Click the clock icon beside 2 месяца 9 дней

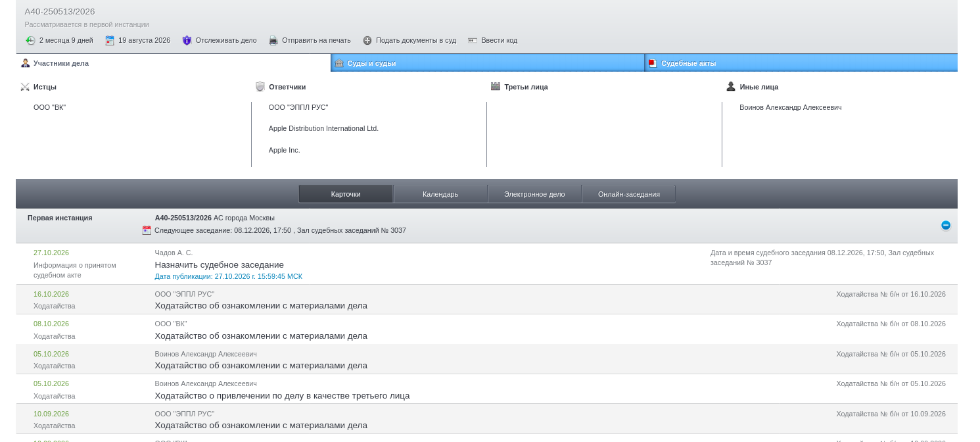coord(30,40)
